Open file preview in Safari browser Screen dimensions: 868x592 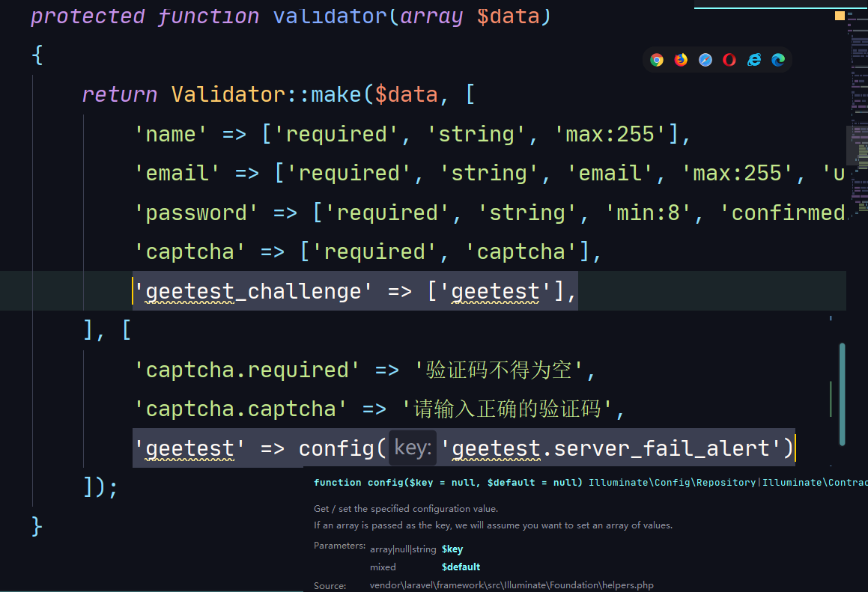[x=705, y=60]
